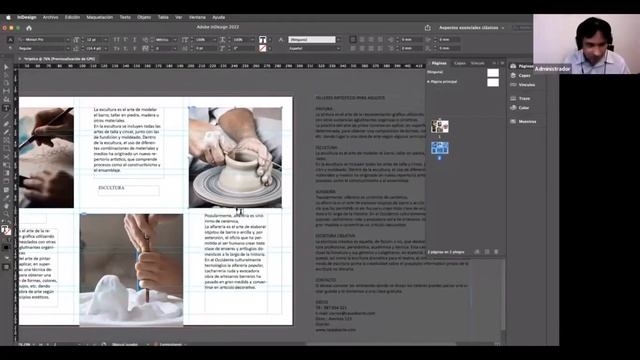Open the Color panel from the dock
The height and width of the screenshot is (360, 640).
[x=520, y=108]
